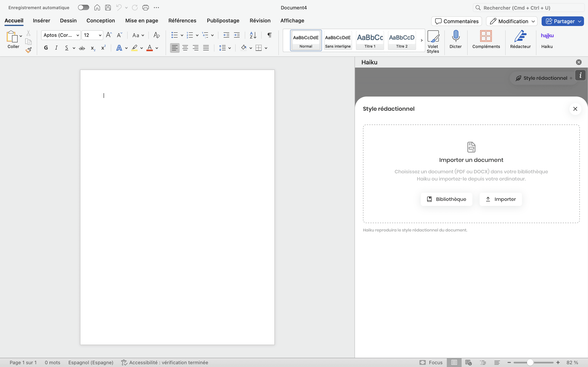
Task: Click the zoom slider in status bar
Action: 530,362
